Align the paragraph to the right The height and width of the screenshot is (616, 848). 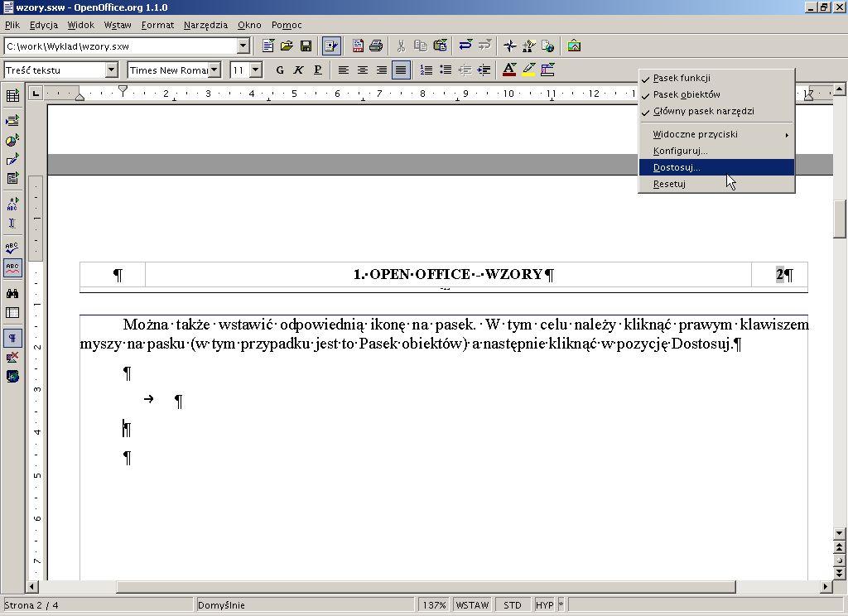(x=381, y=70)
